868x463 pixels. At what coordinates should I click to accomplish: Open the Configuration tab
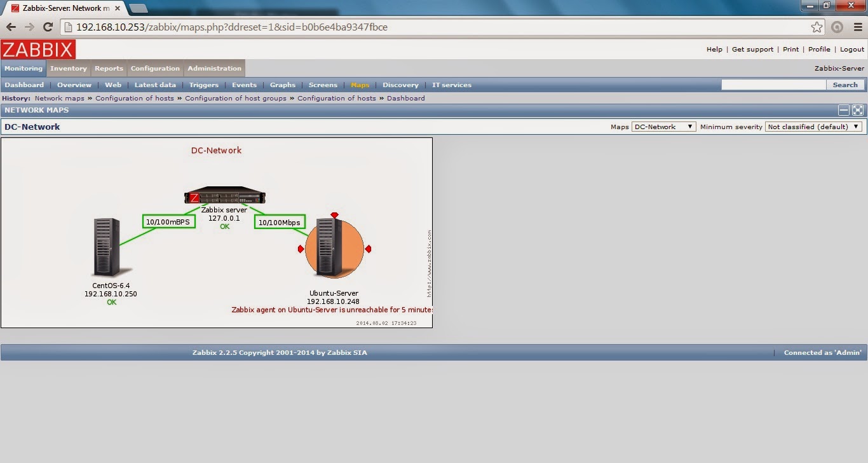coord(155,69)
